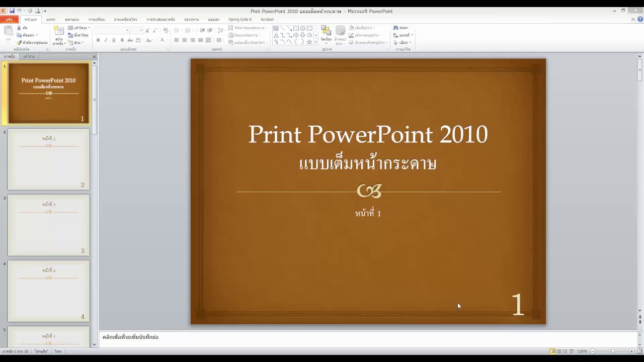The image size is (644, 362).
Task: Select the rectangle shape in shapes gallery
Action: (296, 29)
